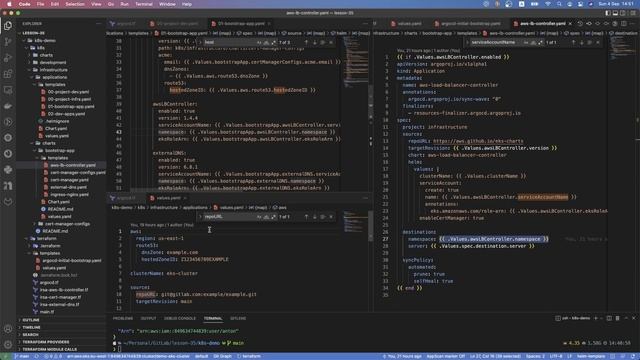Open the Accounts menu in activity bar
This screenshot has width=640, height=360.
coord(8,329)
